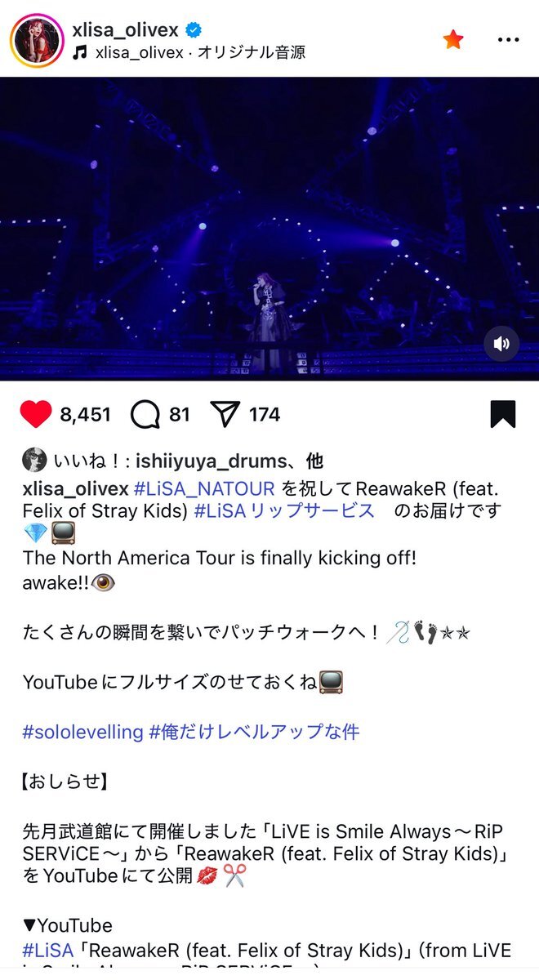Viewport: 539px width, 980px height.
Task: Open the #LiSA_NATOUR hashtag
Action: pyautogui.click(x=204, y=489)
